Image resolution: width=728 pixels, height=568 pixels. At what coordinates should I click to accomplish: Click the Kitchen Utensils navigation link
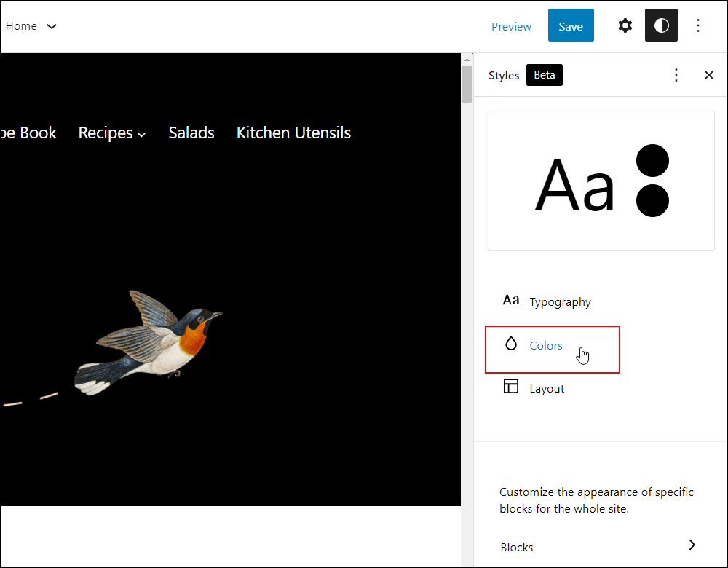293,133
